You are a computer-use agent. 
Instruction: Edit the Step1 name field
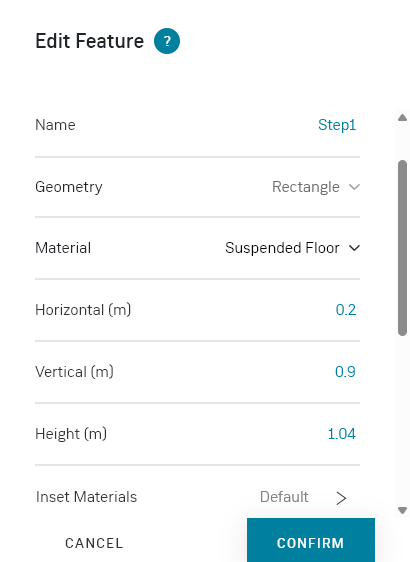pyautogui.click(x=337, y=125)
